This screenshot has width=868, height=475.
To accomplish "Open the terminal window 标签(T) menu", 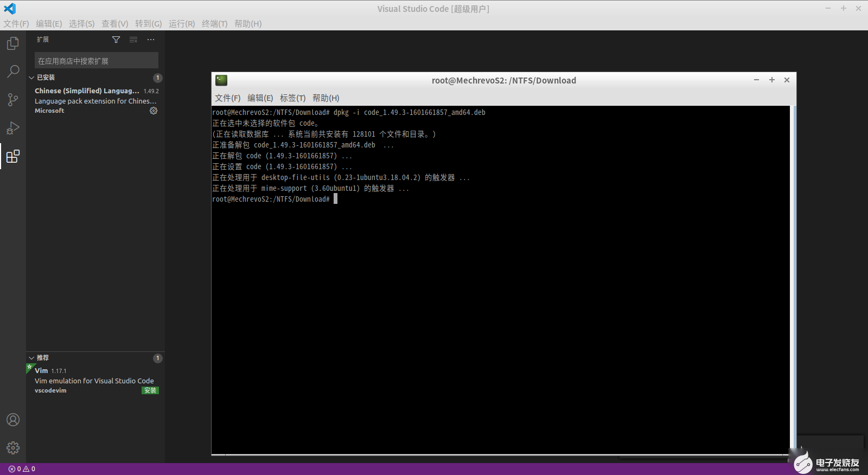I will (x=293, y=98).
